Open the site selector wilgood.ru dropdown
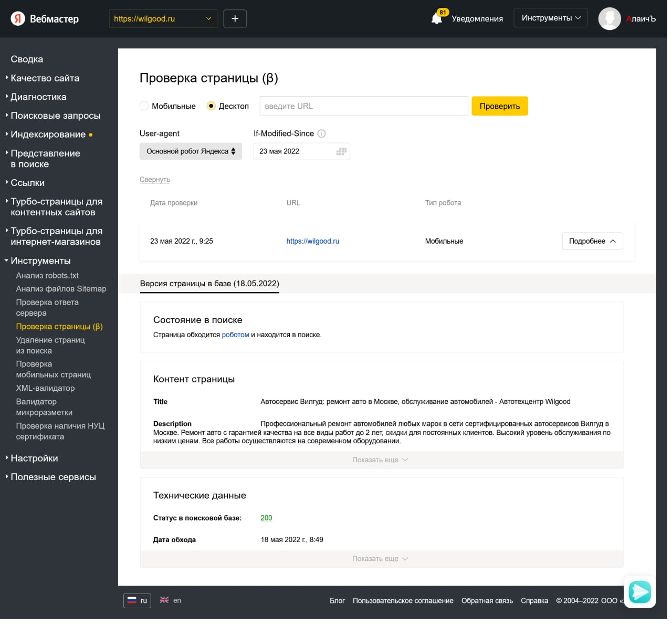The width and height of the screenshot is (672, 624). tap(163, 19)
